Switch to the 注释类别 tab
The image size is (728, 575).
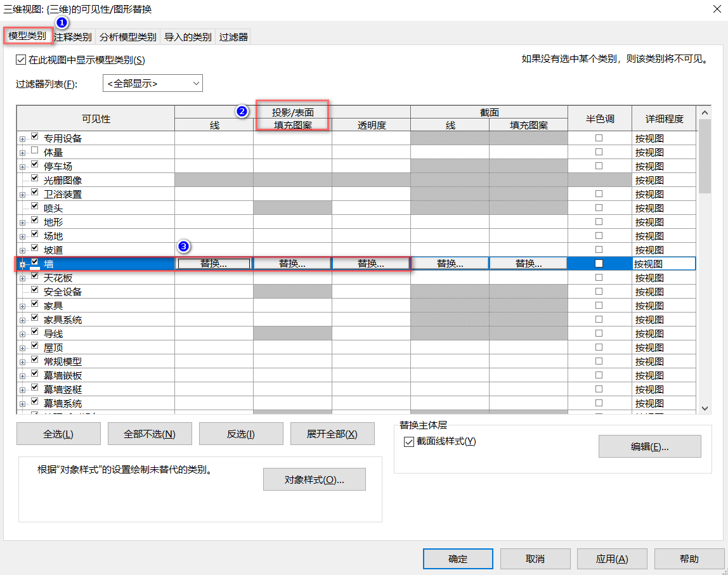point(73,37)
